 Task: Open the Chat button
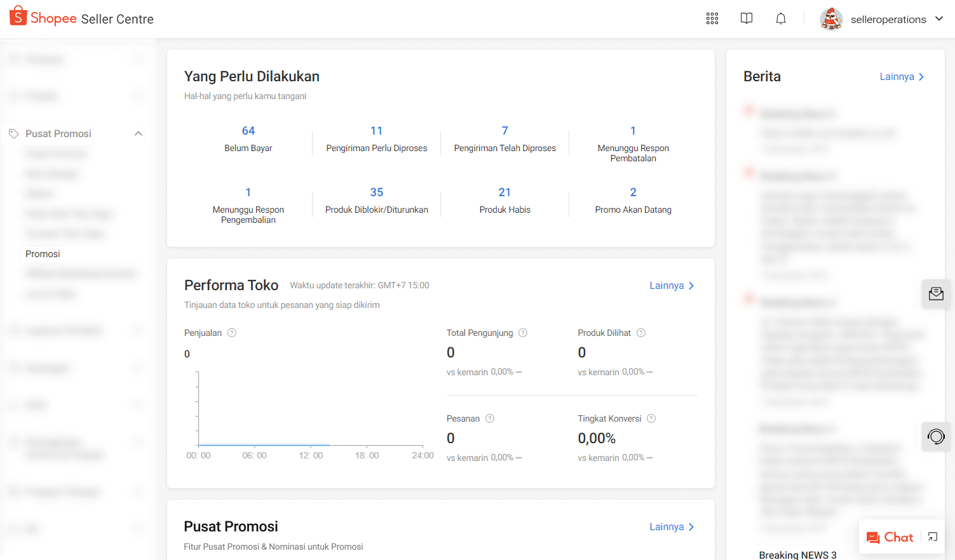click(890, 537)
